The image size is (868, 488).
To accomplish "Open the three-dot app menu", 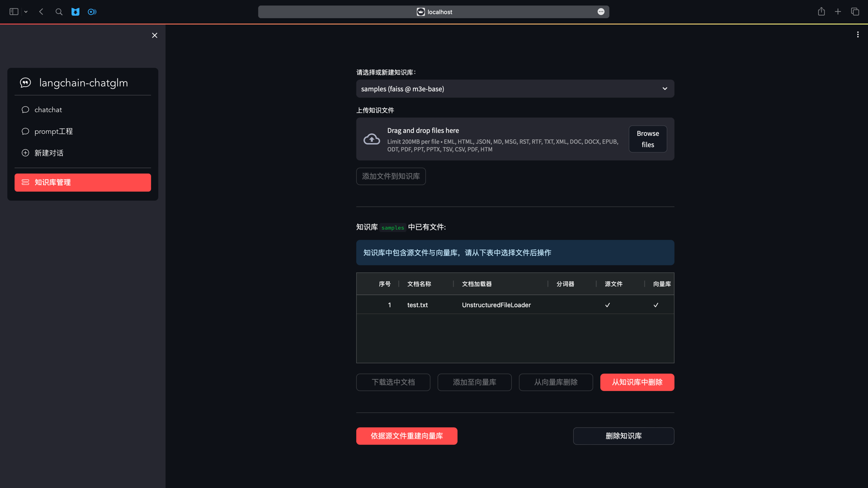I will (x=858, y=35).
